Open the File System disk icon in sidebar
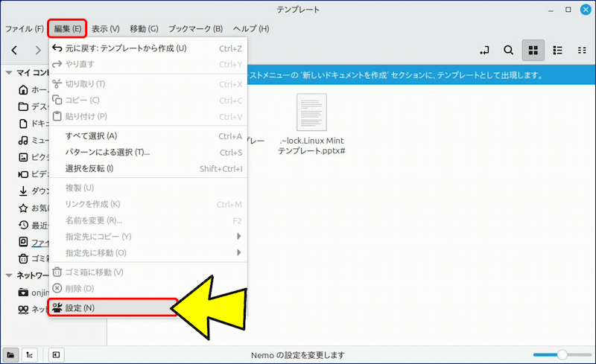Viewport: 596px width, 364px height. (23, 242)
